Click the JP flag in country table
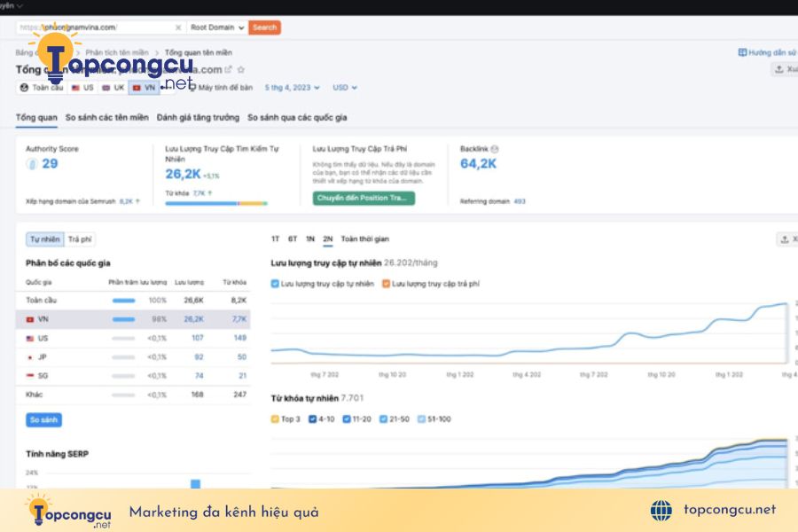 click(x=30, y=357)
